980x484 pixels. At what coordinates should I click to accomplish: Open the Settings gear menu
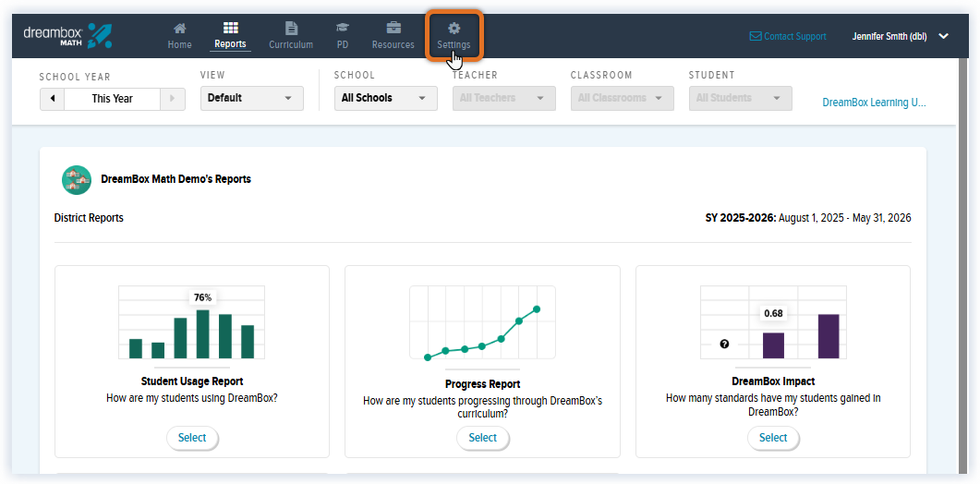tap(454, 36)
